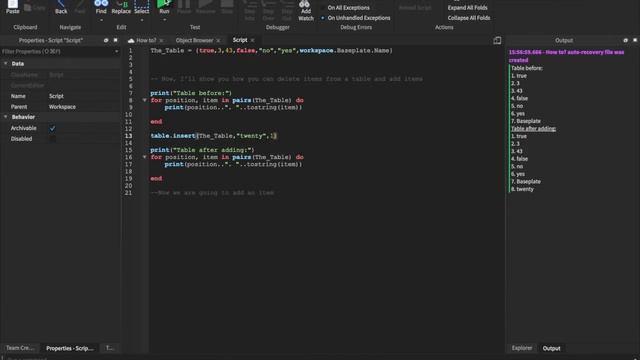Click the split editor view icon
The height and width of the screenshot is (360, 640).
497,40
